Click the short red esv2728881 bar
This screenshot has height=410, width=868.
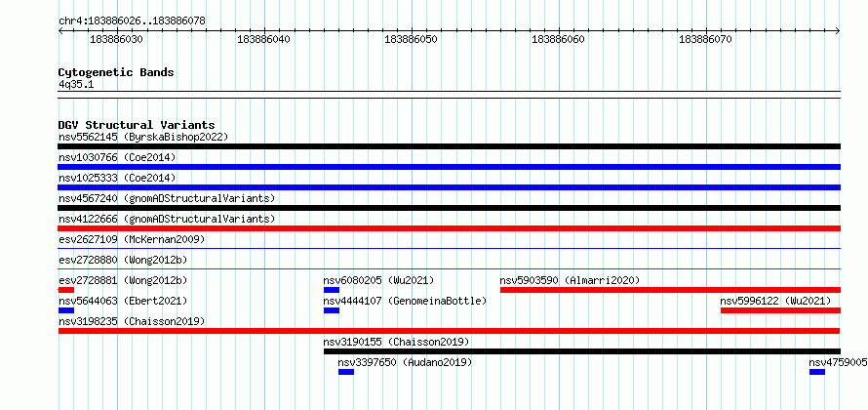pos(66,290)
